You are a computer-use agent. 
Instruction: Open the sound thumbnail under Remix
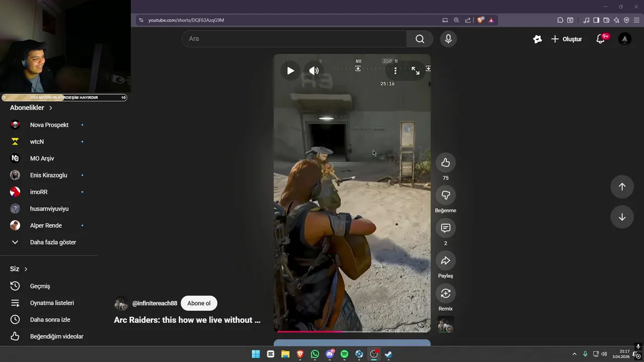[x=446, y=324]
